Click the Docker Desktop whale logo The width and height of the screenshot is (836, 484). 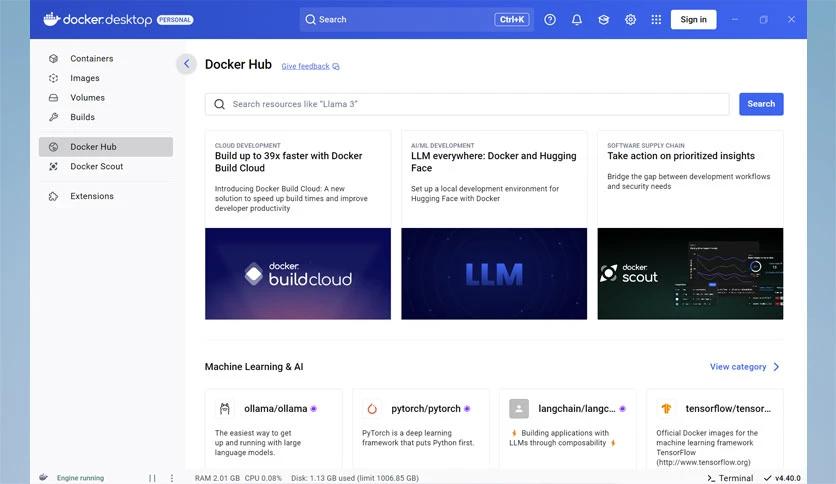(x=51, y=19)
